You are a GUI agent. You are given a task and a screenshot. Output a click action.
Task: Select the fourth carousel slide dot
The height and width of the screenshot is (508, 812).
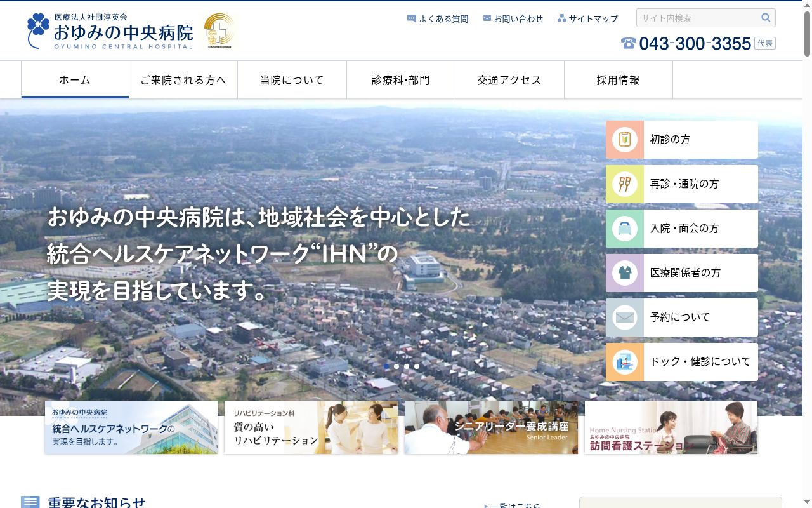pos(417,366)
